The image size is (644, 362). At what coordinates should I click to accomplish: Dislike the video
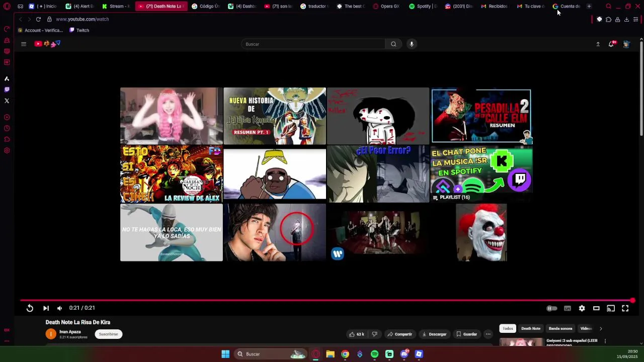pos(374,334)
